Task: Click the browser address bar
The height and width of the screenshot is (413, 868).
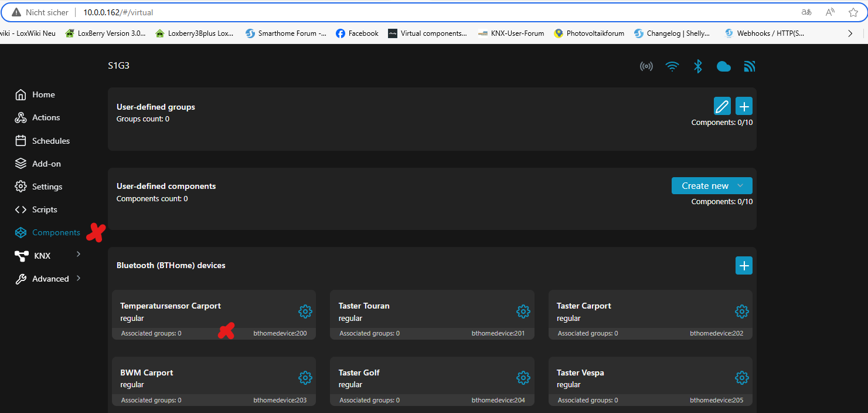Action: tap(410, 12)
